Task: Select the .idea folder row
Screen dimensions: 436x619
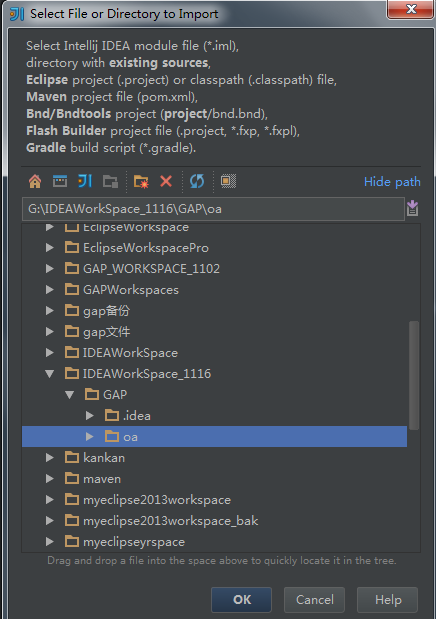Action: 214,415
